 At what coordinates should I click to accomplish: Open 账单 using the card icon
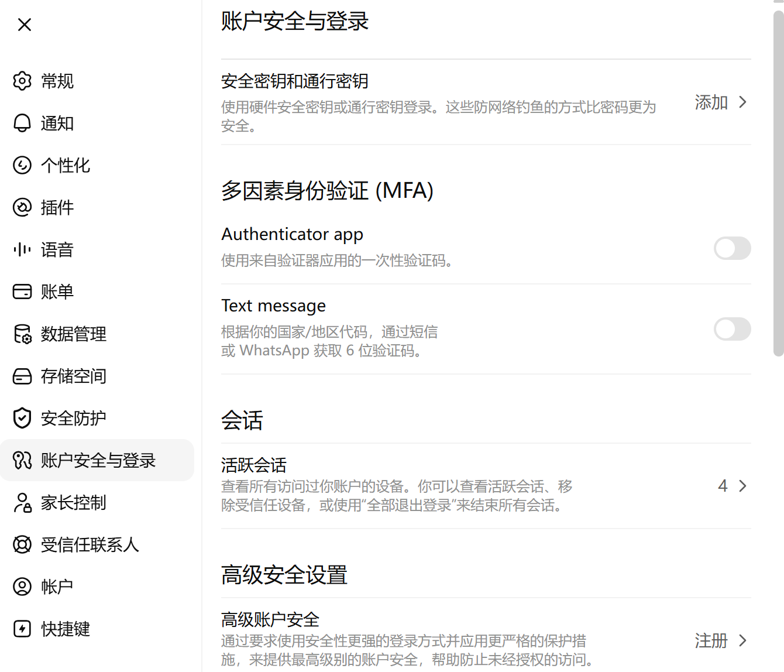22,292
